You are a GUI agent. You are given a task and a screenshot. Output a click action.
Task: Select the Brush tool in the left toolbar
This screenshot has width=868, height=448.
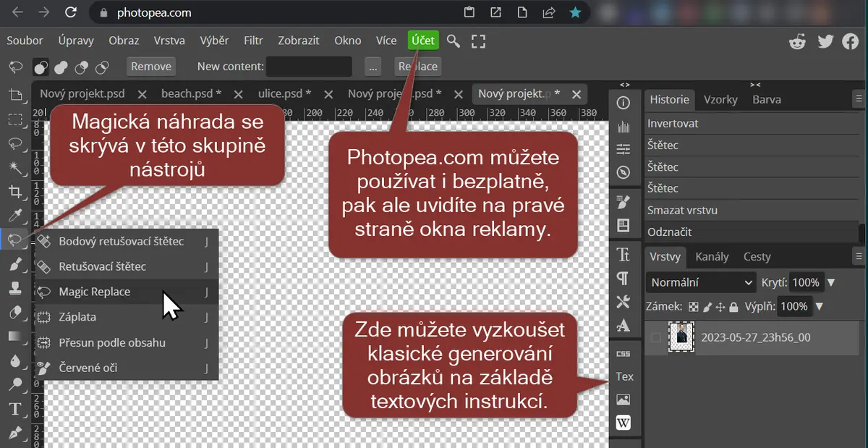click(15, 264)
